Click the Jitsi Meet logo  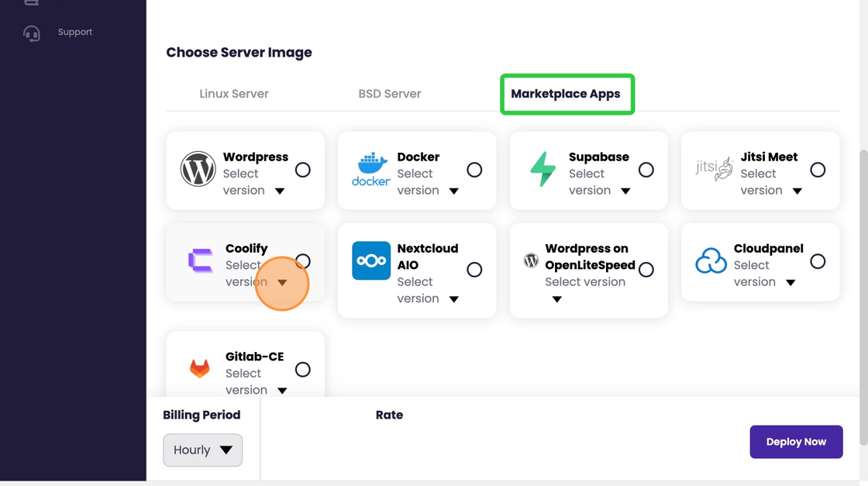(714, 168)
